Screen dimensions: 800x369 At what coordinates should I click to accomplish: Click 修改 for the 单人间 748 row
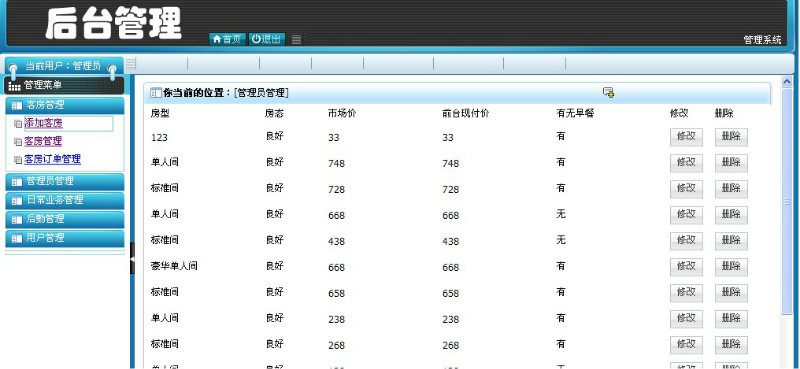(x=686, y=163)
